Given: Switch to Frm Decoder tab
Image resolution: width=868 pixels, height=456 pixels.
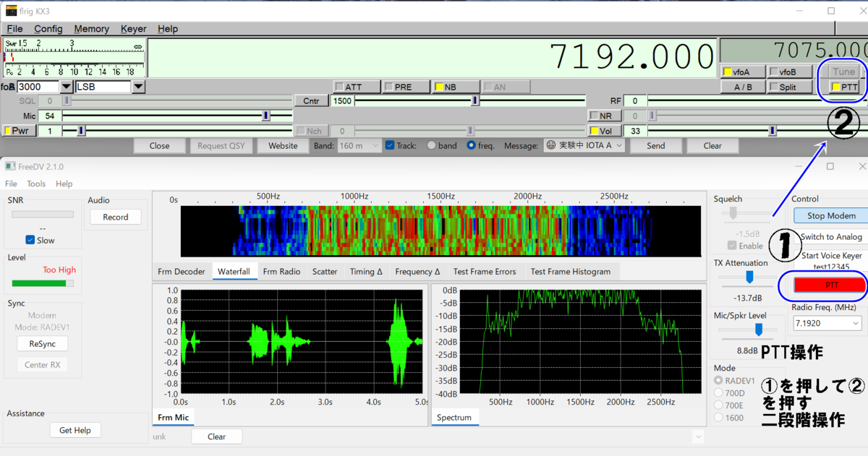Looking at the screenshot, I should tap(182, 272).
